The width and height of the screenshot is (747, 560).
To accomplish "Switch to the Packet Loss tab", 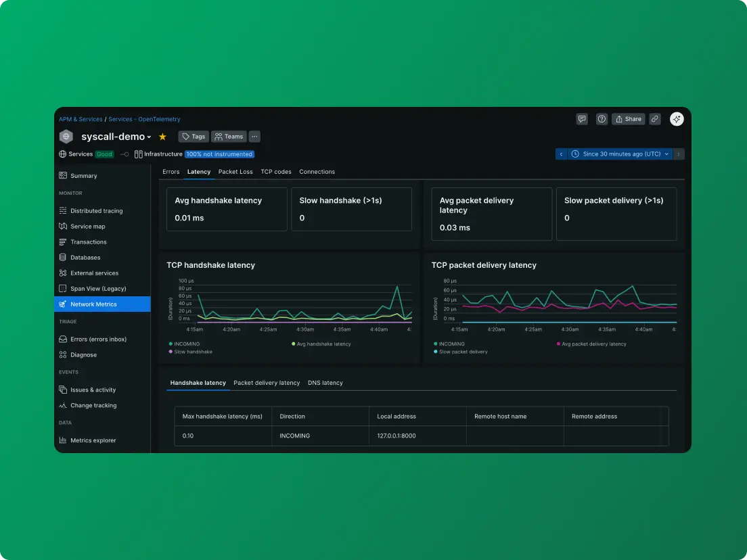I will pos(235,172).
